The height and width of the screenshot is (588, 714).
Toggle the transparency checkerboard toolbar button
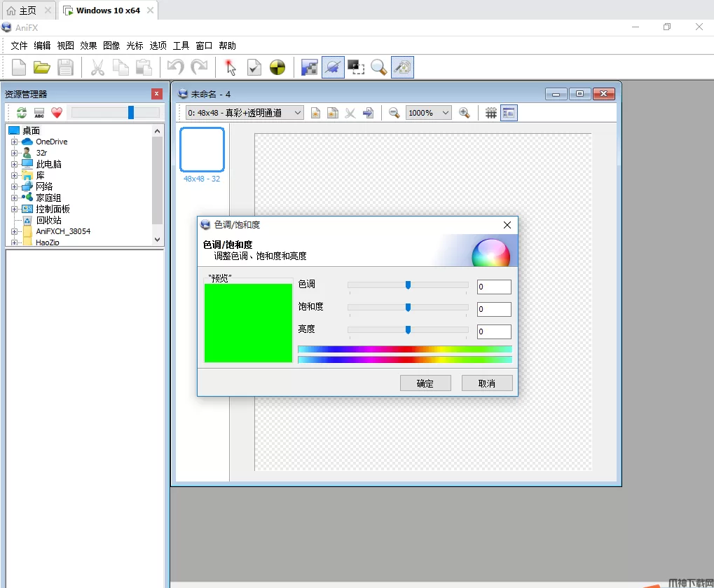pos(309,67)
